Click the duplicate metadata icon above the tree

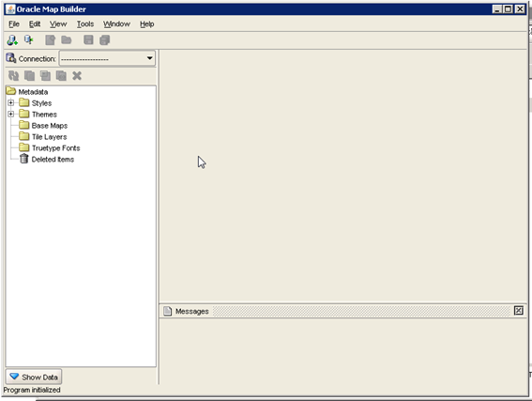(x=45, y=75)
